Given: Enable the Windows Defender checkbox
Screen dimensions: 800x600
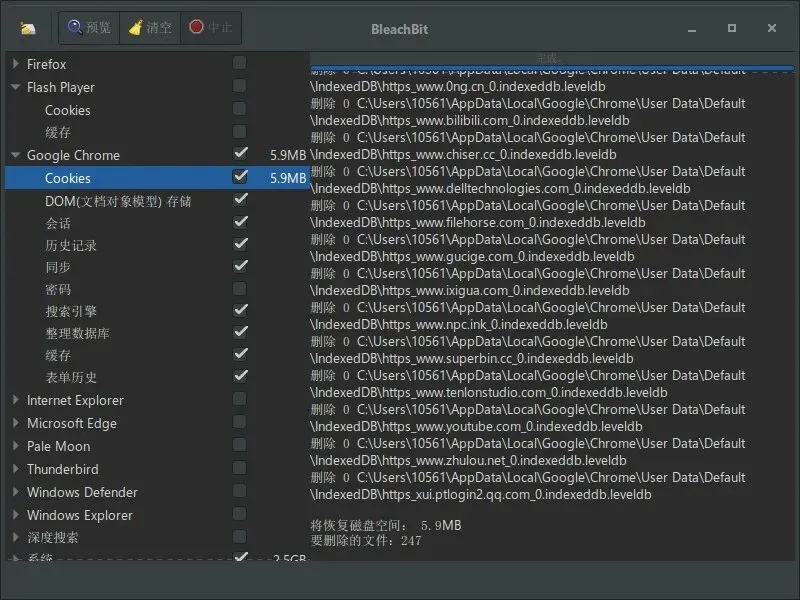Looking at the screenshot, I should 239,491.
